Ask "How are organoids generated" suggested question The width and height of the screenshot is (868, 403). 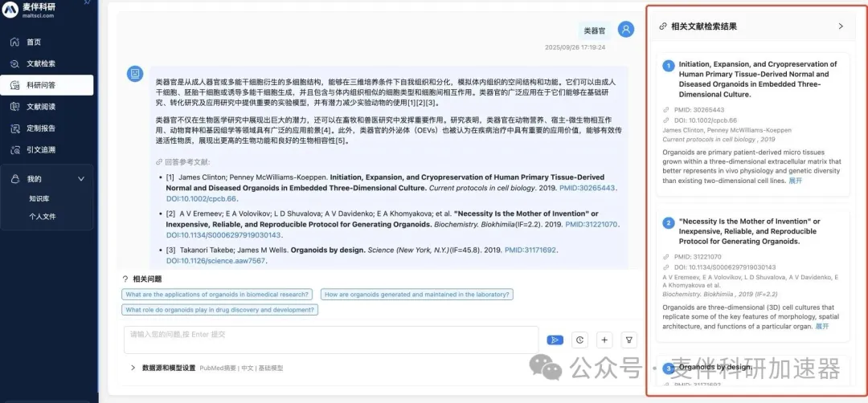click(x=416, y=295)
